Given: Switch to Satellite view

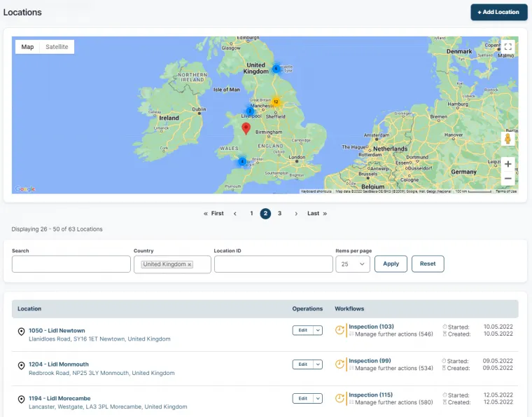Looking at the screenshot, I should [x=57, y=47].
